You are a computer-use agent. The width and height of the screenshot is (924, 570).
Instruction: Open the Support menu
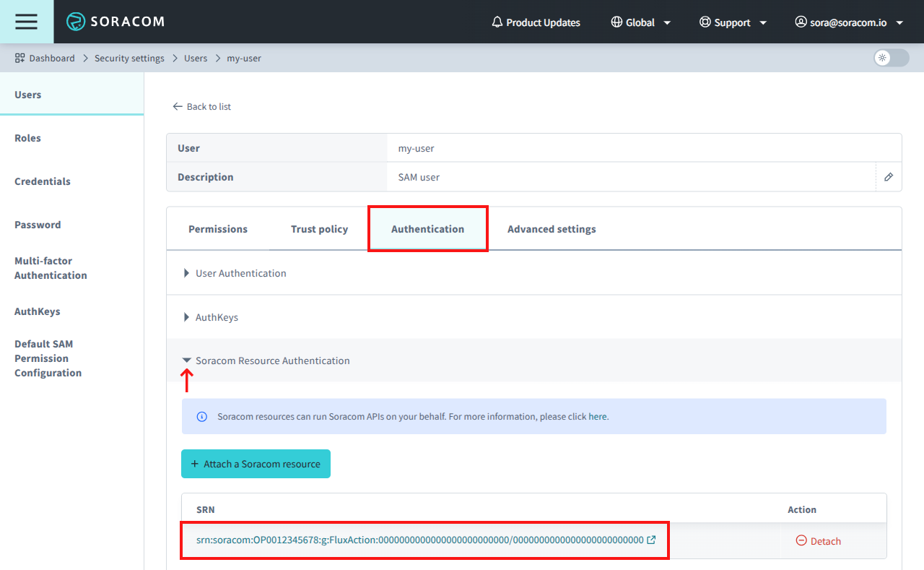[733, 22]
